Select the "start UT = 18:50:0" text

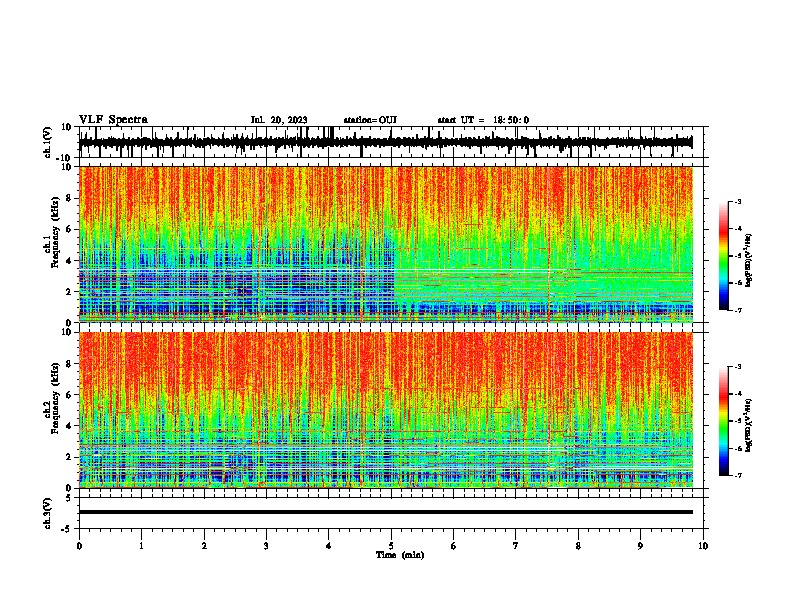coord(483,120)
